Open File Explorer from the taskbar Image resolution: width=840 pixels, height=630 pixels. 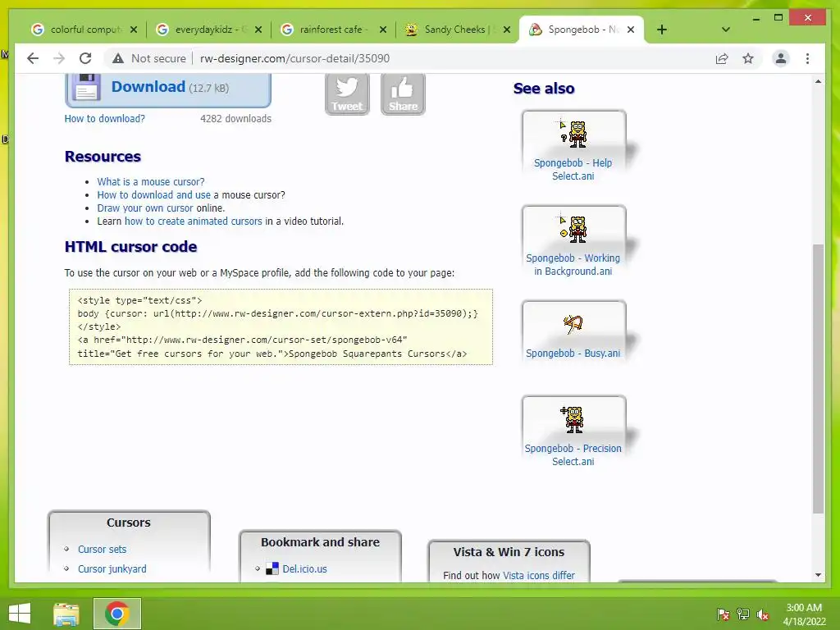66,614
